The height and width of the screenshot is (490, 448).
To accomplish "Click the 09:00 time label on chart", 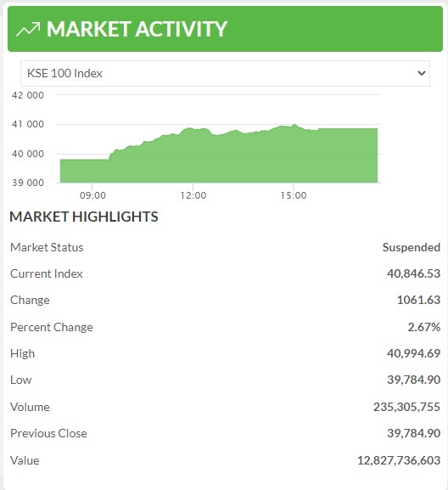I will click(92, 195).
